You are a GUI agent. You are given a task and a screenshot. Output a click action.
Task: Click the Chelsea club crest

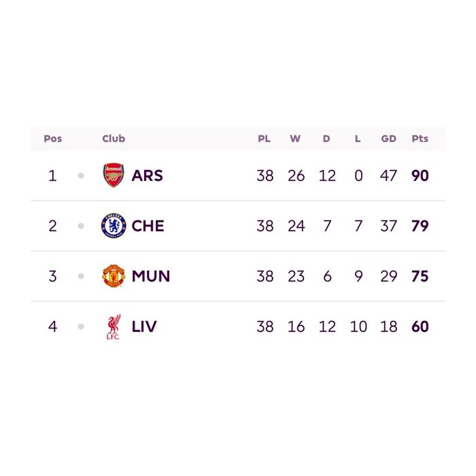pyautogui.click(x=114, y=226)
